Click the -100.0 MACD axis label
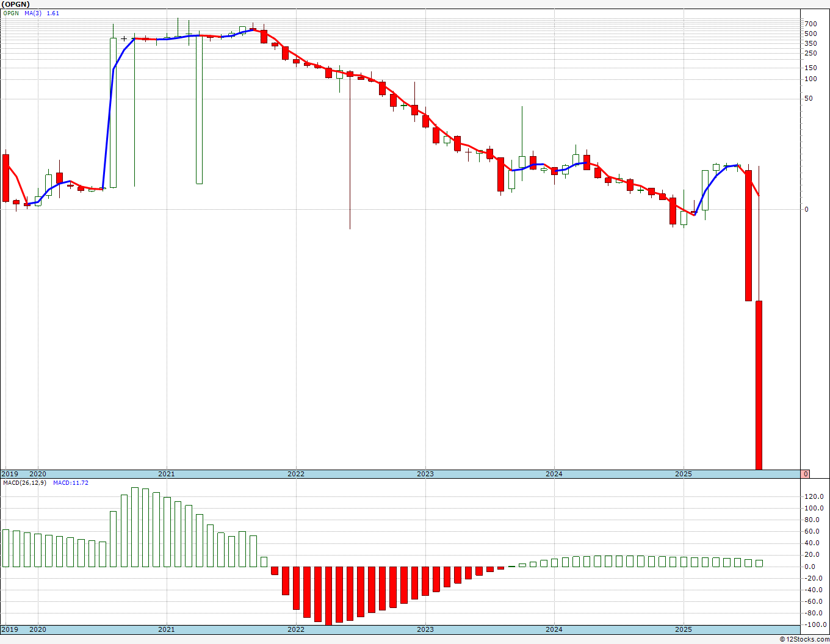Screen dimensions: 830x644 pos(814,624)
